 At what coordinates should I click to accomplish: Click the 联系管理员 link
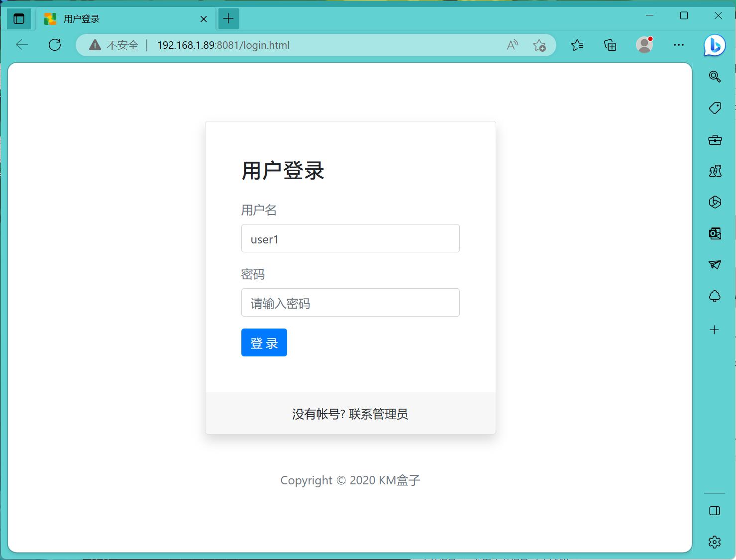(x=378, y=414)
